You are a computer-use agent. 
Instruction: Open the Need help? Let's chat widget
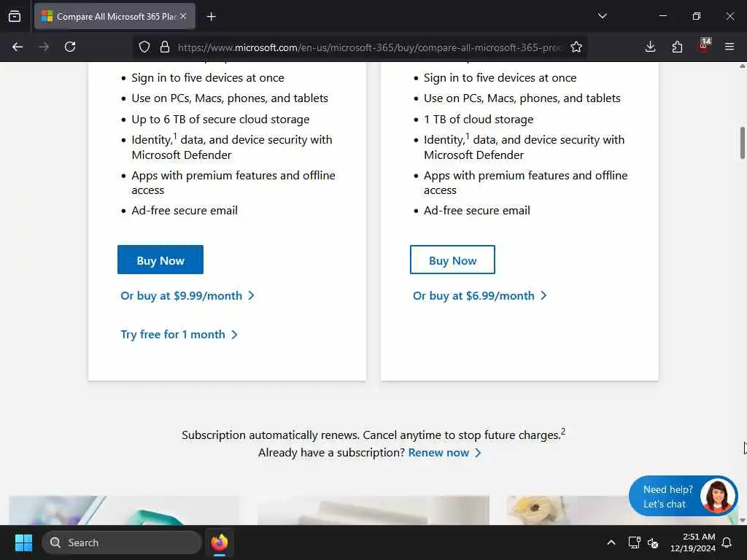pos(683,496)
